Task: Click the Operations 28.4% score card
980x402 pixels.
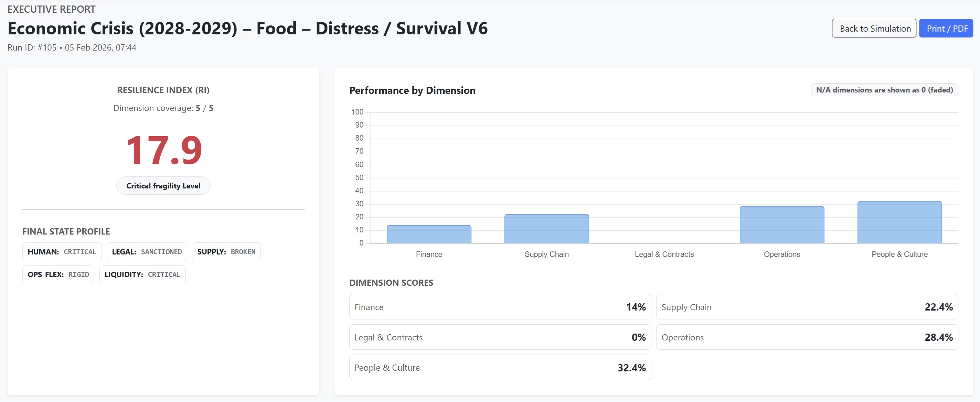Action: pyautogui.click(x=807, y=337)
